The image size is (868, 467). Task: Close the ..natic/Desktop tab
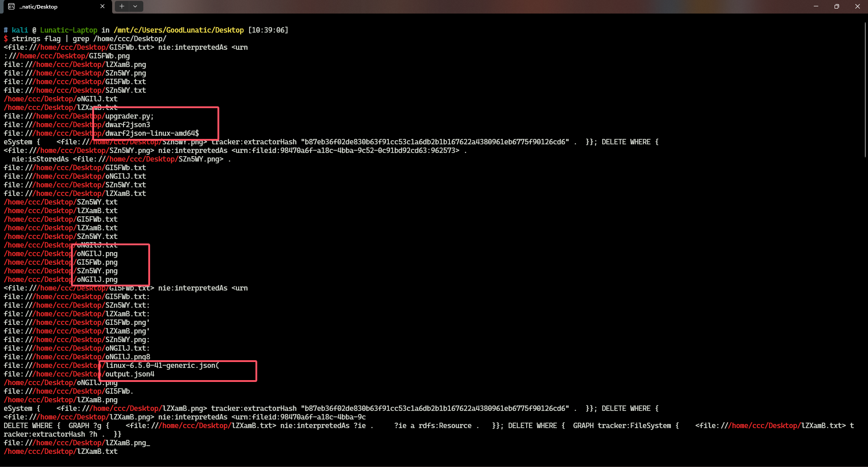[102, 6]
